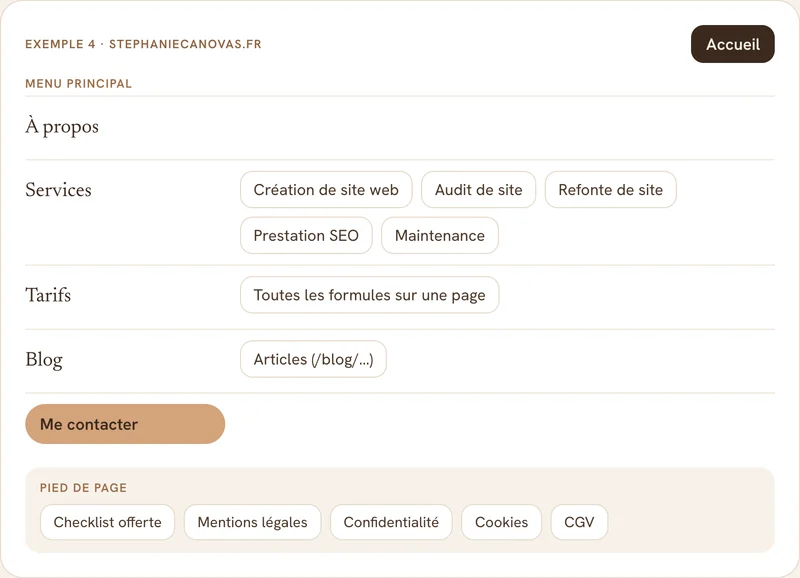Image resolution: width=800 pixels, height=578 pixels.
Task: Select the Confidentialité footer link
Action: (391, 522)
